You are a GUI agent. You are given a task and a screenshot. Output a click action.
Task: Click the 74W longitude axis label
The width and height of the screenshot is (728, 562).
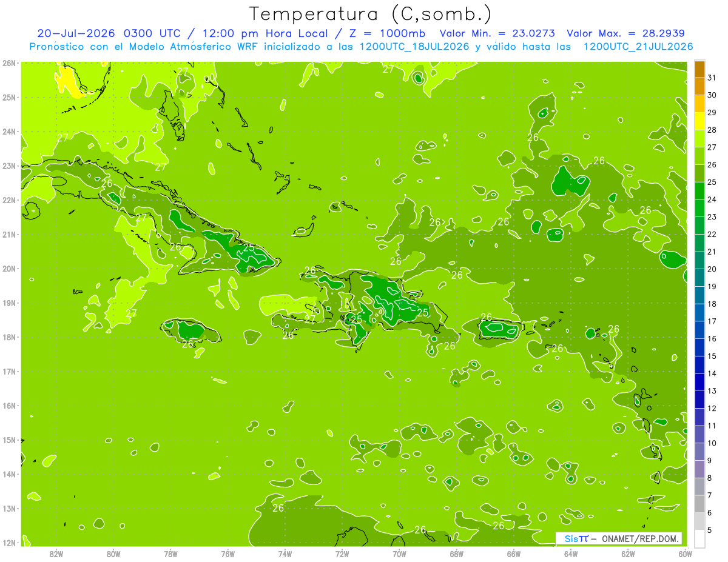pos(285,554)
